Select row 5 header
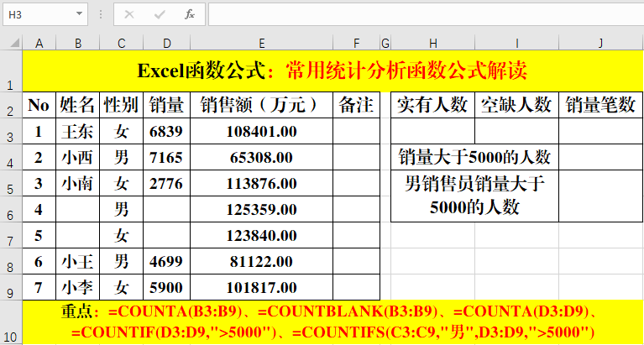 pyautogui.click(x=11, y=183)
